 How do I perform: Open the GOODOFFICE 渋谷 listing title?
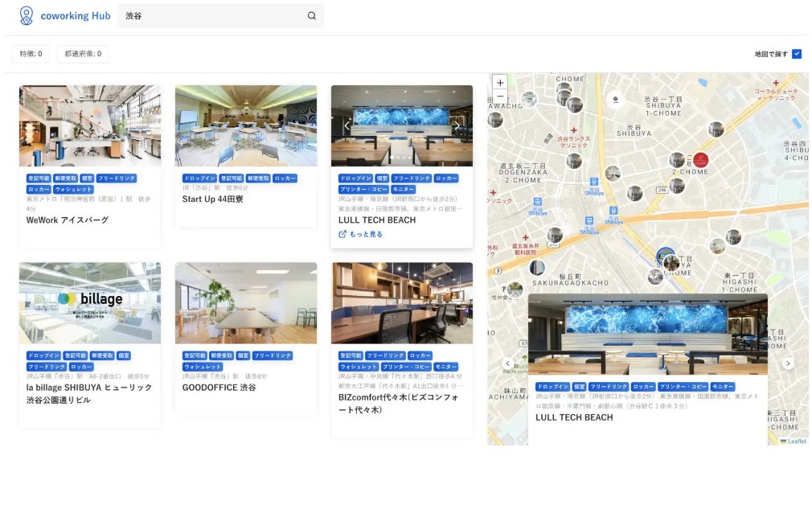click(219, 388)
